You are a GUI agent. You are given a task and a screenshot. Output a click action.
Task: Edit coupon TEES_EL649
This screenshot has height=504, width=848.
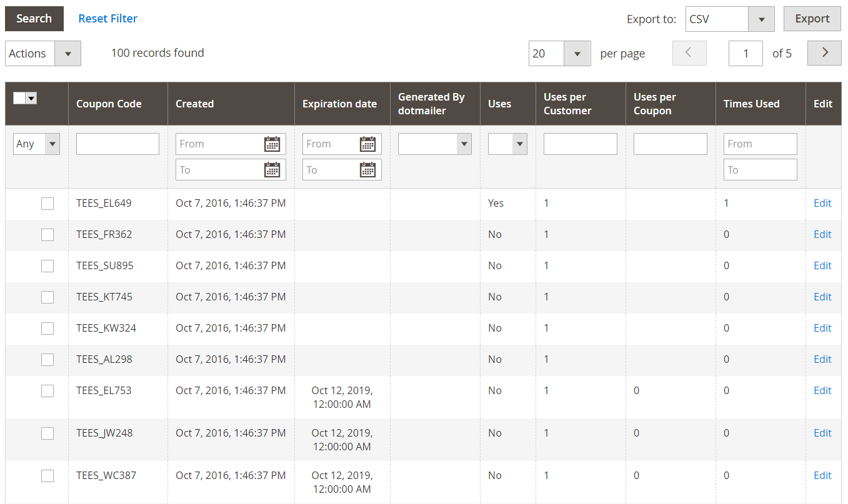tap(822, 204)
